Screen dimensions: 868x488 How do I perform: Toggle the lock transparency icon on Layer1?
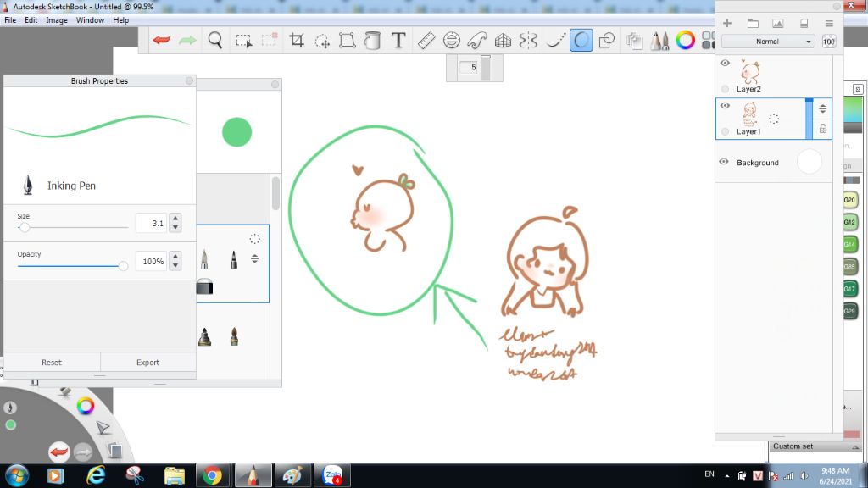click(x=822, y=129)
